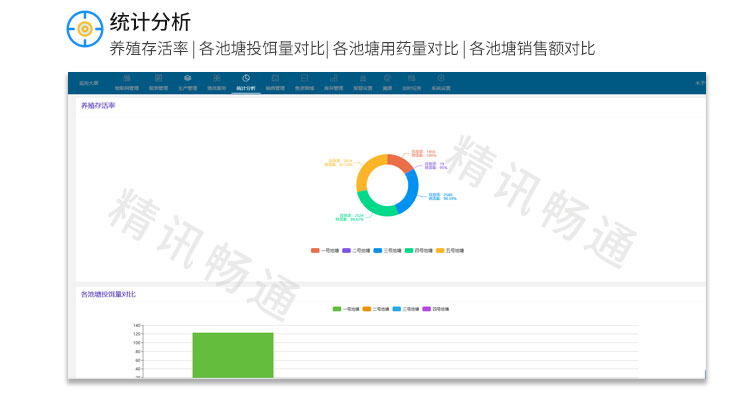This screenshot has height=415, width=750.
Task: Click the orange target logo beside 统计分析
Action: coord(85,30)
